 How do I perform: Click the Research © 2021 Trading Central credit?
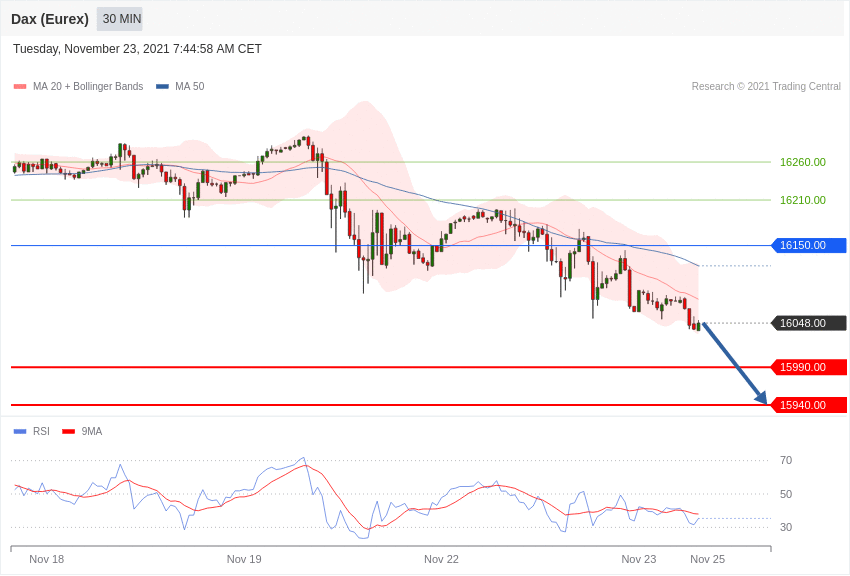click(766, 86)
